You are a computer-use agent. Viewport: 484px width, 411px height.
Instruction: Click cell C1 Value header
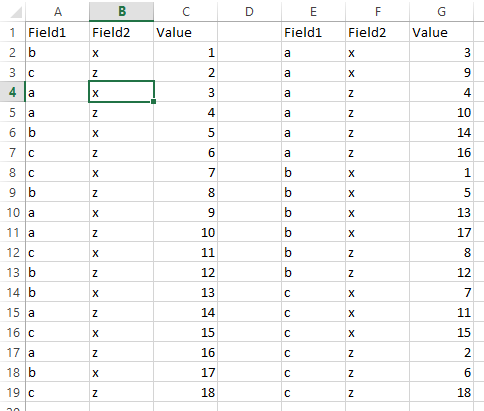(185, 32)
